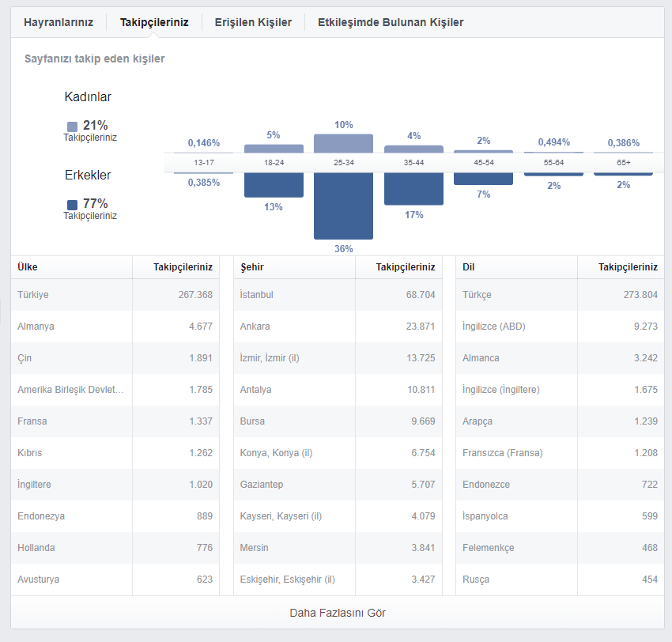672x642 pixels.
Task: Go to Etkileşimde Bulunan Kişiler tab
Action: (x=391, y=22)
